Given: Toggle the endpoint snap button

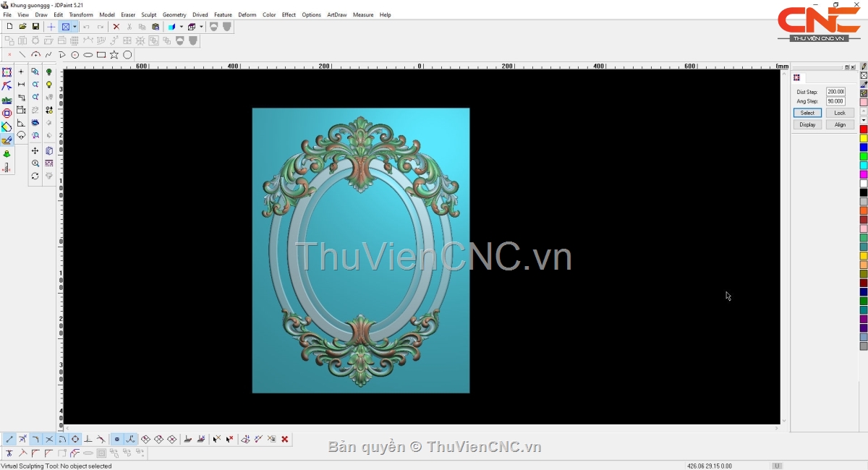Looking at the screenshot, I should pyautogui.click(x=9, y=440).
